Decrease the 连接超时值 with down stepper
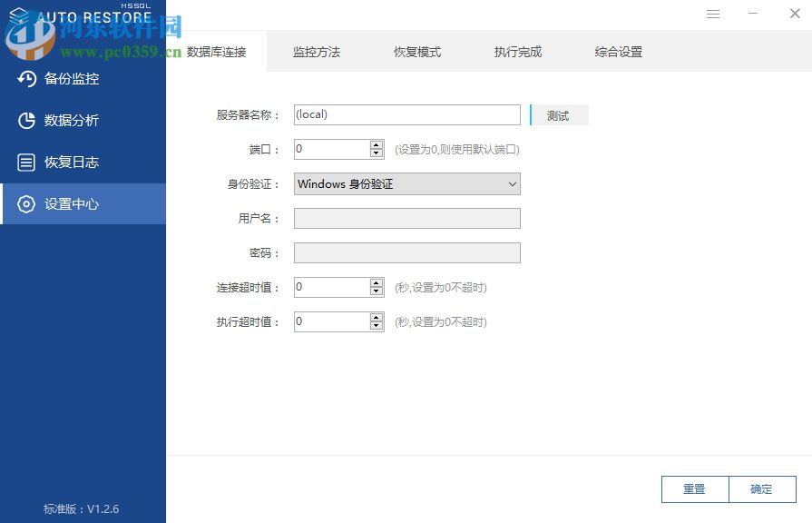The image size is (812, 523). click(x=376, y=291)
